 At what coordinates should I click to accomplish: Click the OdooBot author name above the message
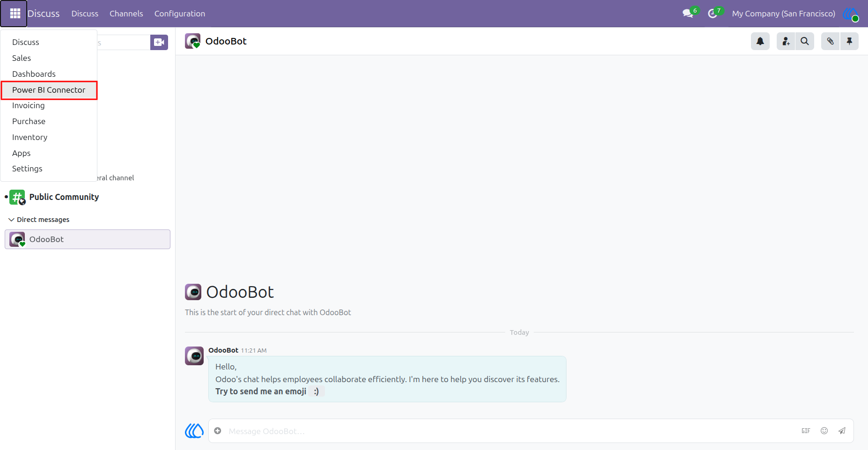[x=223, y=350]
